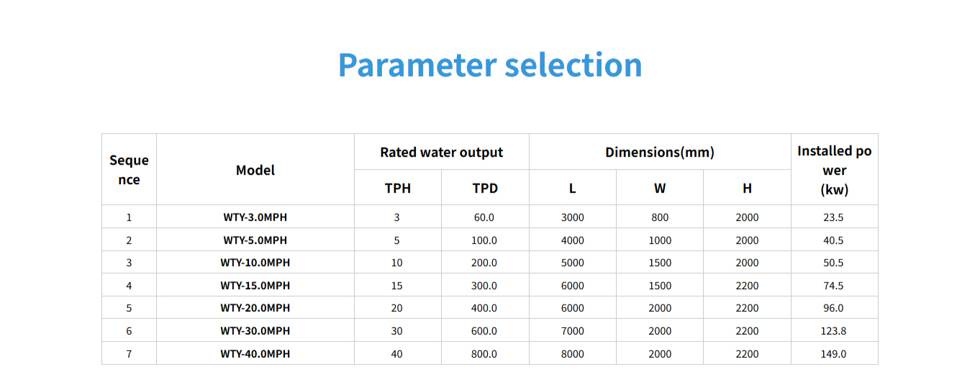
Task: Click the WTY-10.0MPH model name
Action: [x=255, y=263]
